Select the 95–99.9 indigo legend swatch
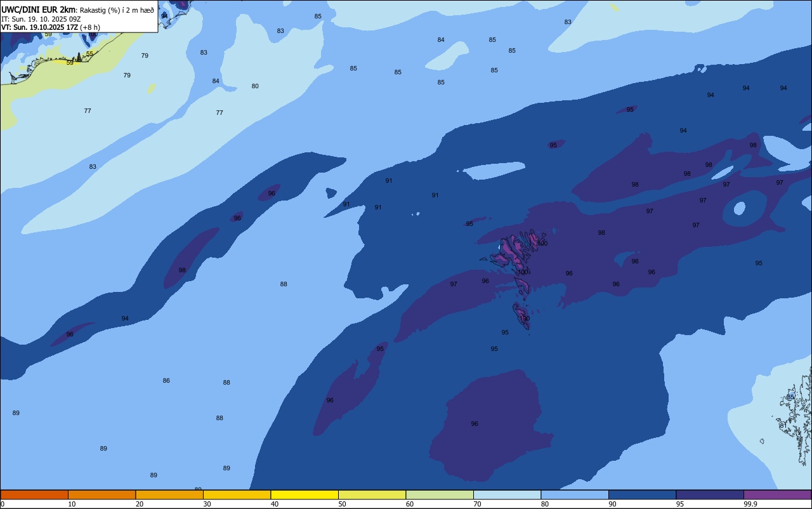812x509 pixels. pyautogui.click(x=710, y=494)
